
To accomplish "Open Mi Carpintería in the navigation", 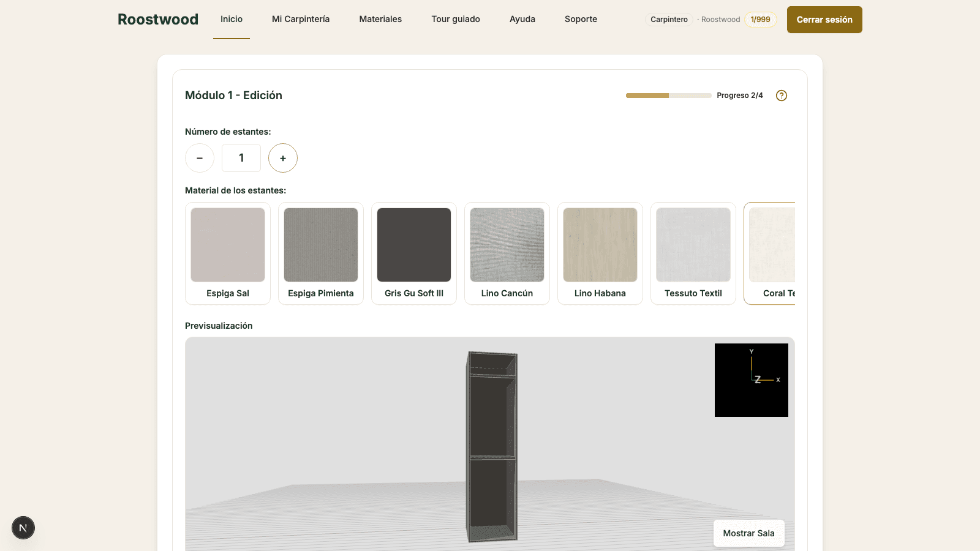I will pyautogui.click(x=301, y=19).
